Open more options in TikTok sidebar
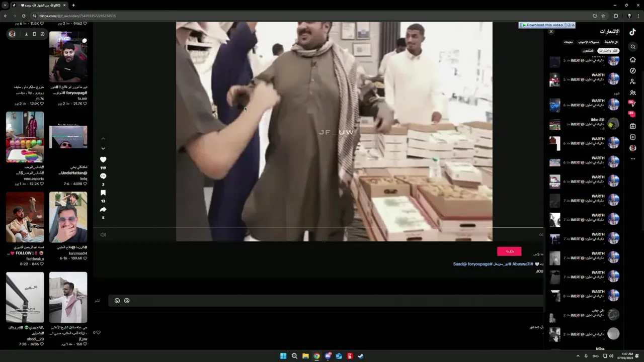This screenshot has height=362, width=644. tap(633, 159)
